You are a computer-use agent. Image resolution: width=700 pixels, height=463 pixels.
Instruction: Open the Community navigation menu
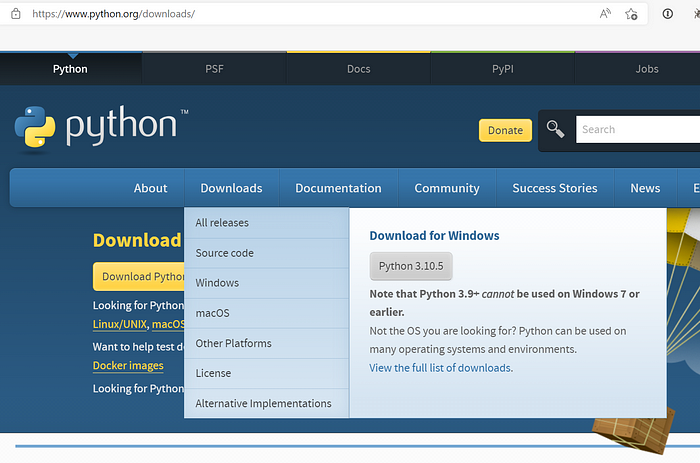pos(447,188)
